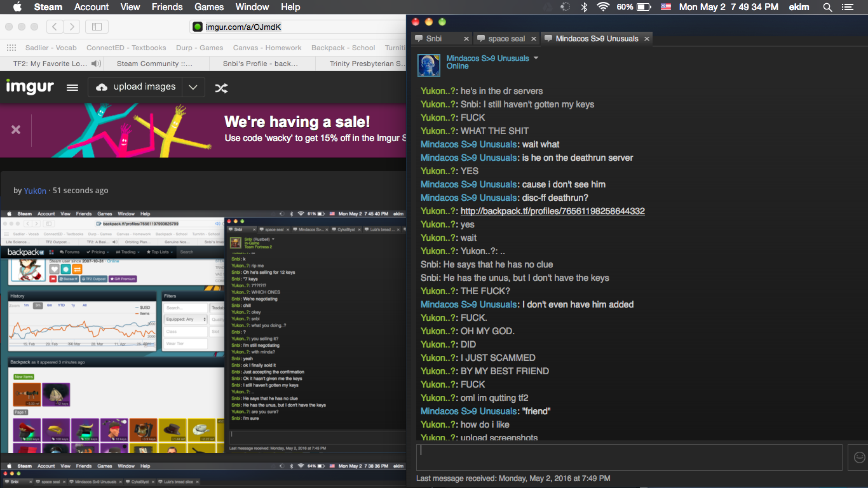Screen dimensions: 868x488
Task: Close the space seal chat tab
Action: pyautogui.click(x=534, y=39)
